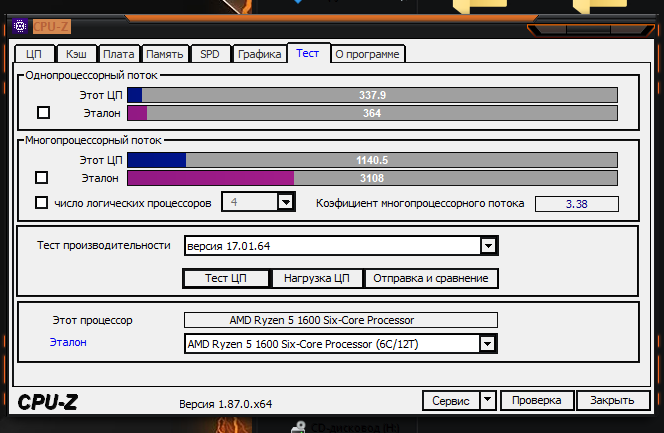
Task: Click the Закрыть button
Action: [x=612, y=400]
